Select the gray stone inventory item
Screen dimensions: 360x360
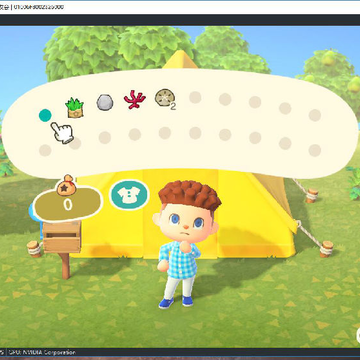pos(105,102)
